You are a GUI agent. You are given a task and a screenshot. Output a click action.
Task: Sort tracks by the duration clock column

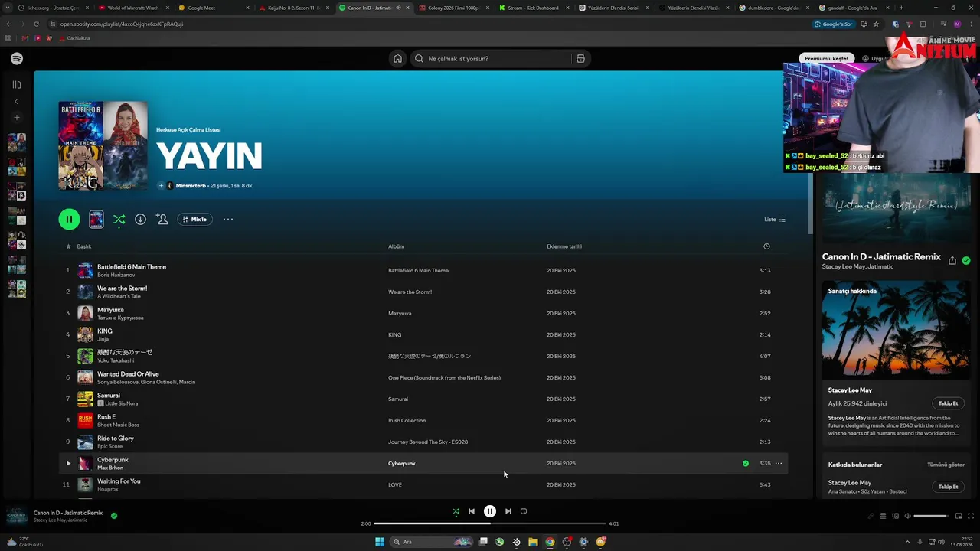[x=766, y=246]
